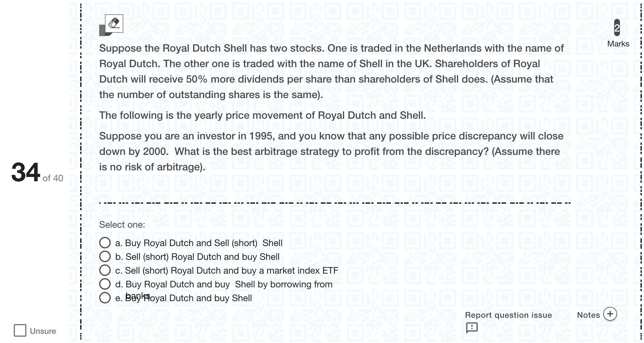Select option b: short Royal Dutch, buy Shell

(105, 256)
